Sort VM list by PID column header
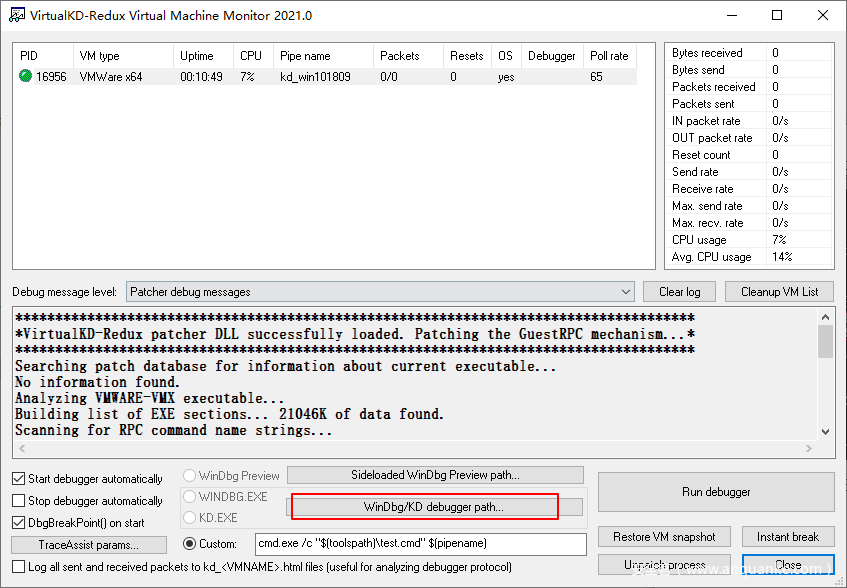The image size is (847, 588). [43, 56]
